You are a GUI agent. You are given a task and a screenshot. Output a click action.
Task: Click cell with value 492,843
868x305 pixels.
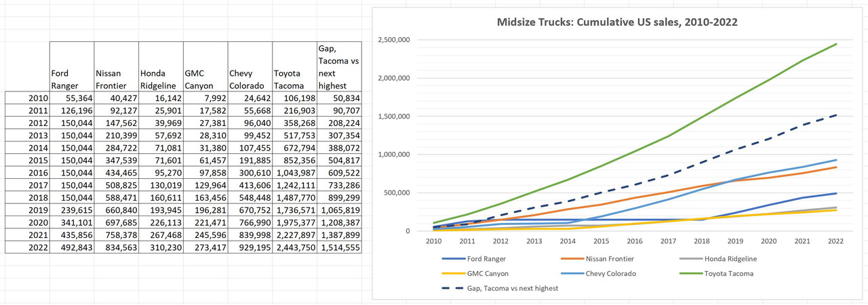click(71, 246)
